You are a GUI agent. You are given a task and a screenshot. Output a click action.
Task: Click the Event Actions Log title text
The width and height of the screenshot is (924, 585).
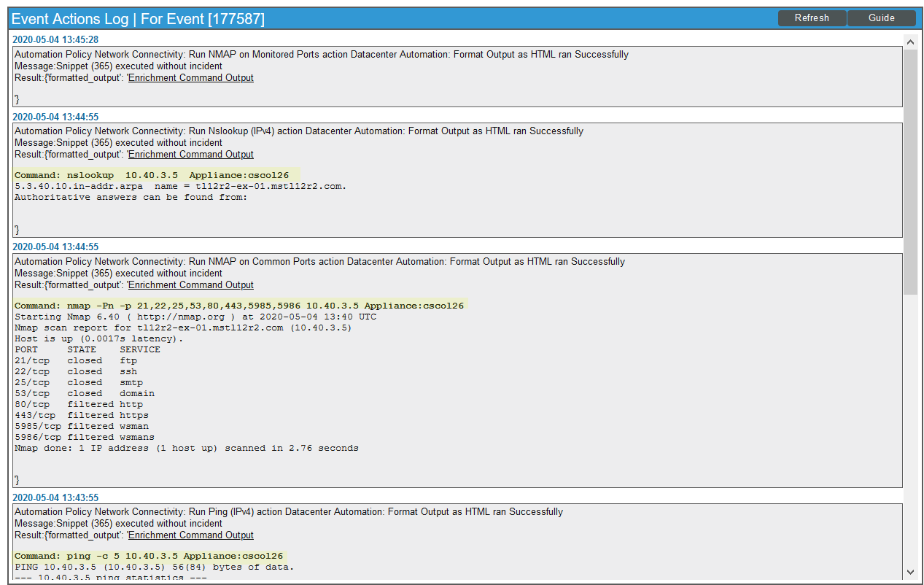[138, 19]
